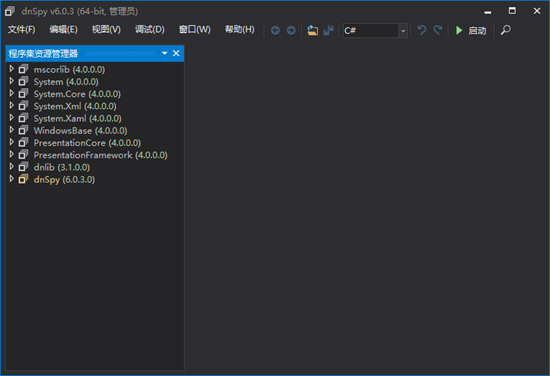550x376 pixels.
Task: Select PresentationFramework (4.0.0.0) entry
Action: click(101, 155)
